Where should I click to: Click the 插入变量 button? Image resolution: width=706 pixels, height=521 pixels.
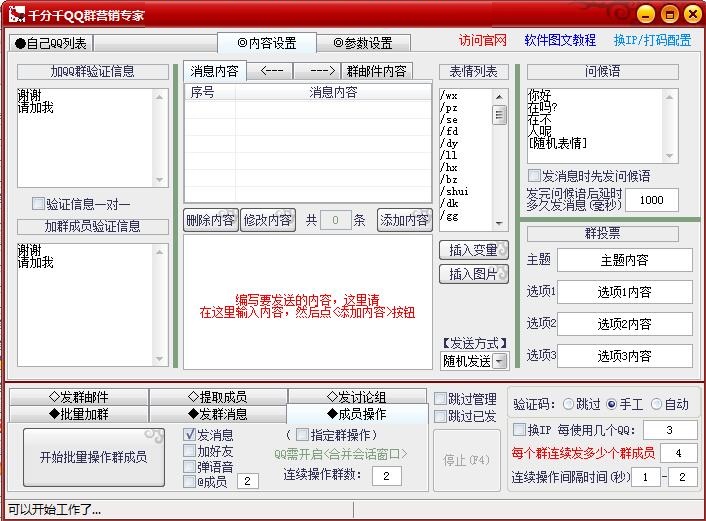pos(474,250)
